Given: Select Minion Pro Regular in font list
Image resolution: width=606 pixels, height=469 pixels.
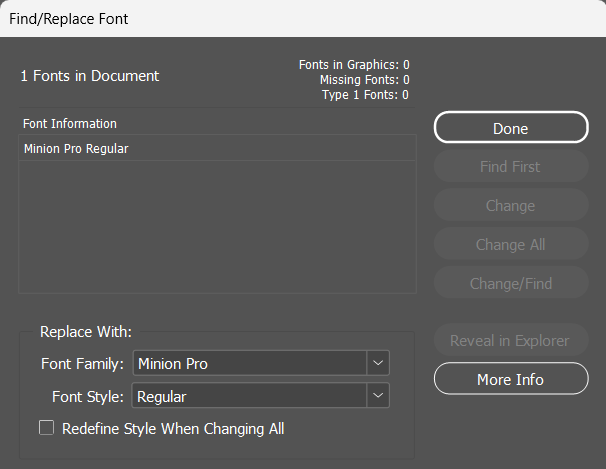Looking at the screenshot, I should (217, 148).
